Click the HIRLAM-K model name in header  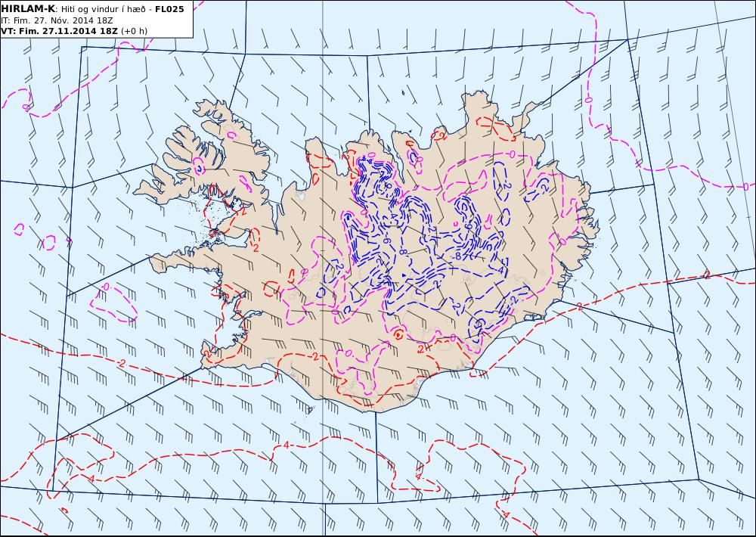point(28,9)
